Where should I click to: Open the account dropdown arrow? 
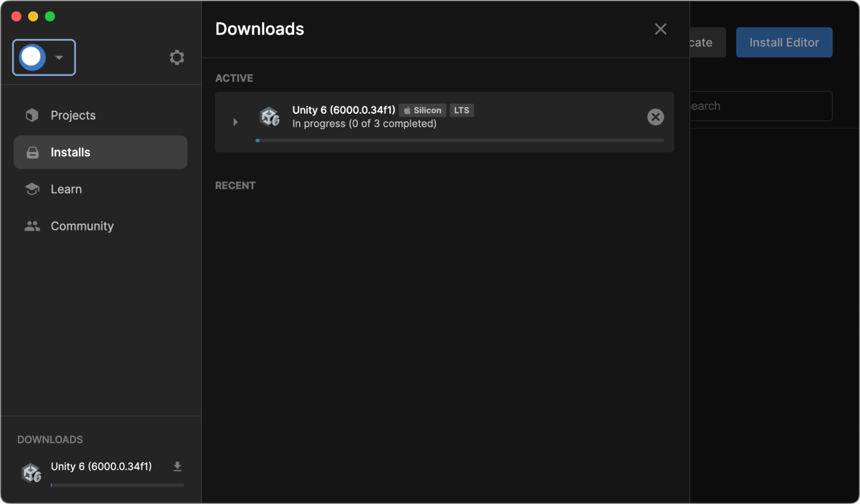click(58, 57)
